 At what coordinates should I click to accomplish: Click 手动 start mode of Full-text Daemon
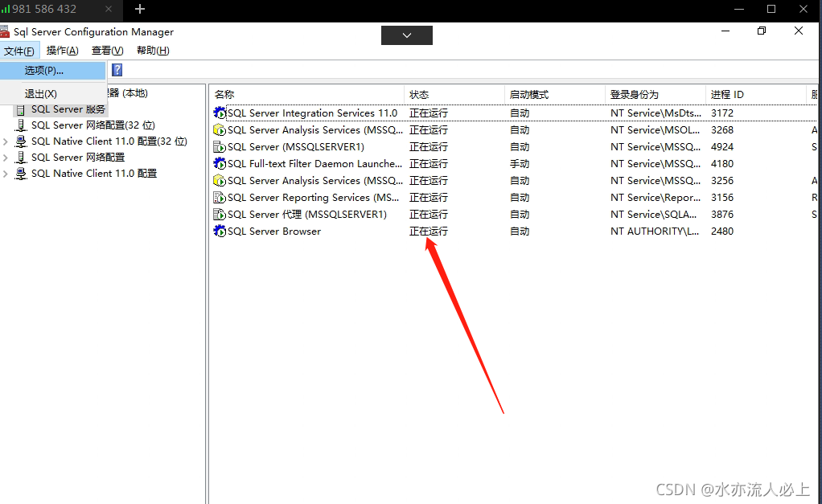pos(520,163)
